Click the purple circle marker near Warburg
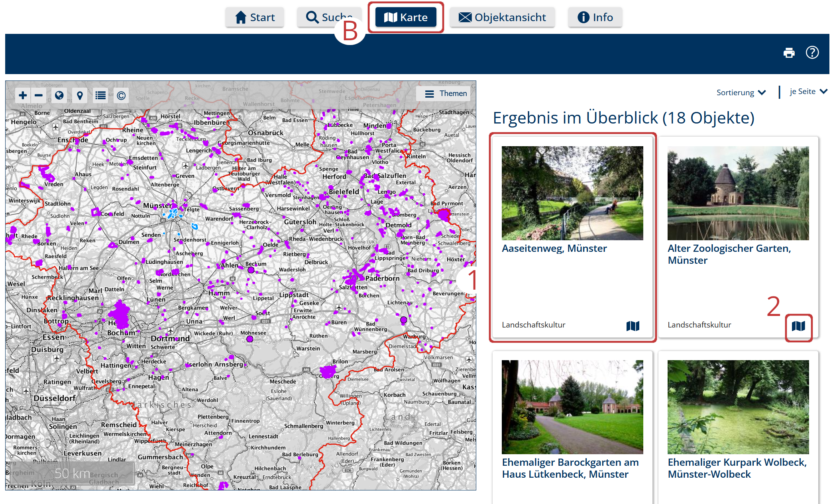Image resolution: width=833 pixels, height=504 pixels. tap(403, 320)
